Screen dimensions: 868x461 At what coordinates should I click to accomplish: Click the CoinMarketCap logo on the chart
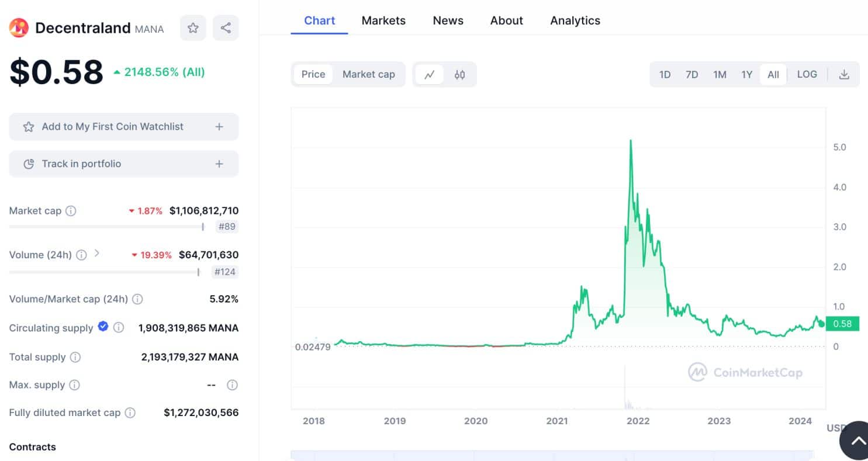pos(745,372)
